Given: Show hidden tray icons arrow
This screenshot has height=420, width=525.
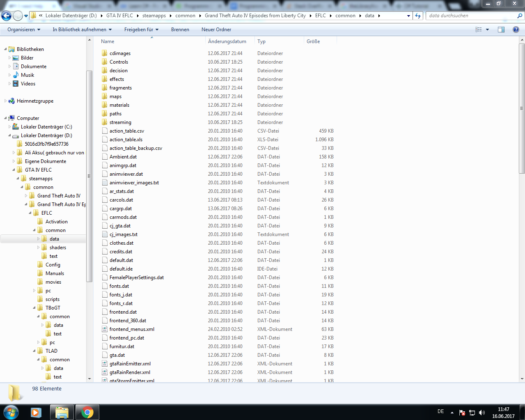Looking at the screenshot, I should tap(452, 413).
